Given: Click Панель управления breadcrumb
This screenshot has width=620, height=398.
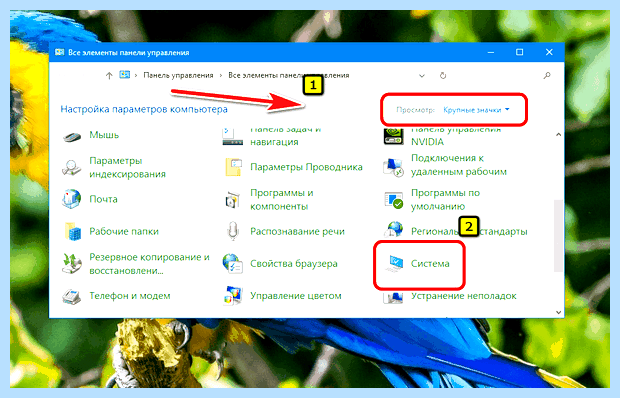Looking at the screenshot, I should (178, 75).
